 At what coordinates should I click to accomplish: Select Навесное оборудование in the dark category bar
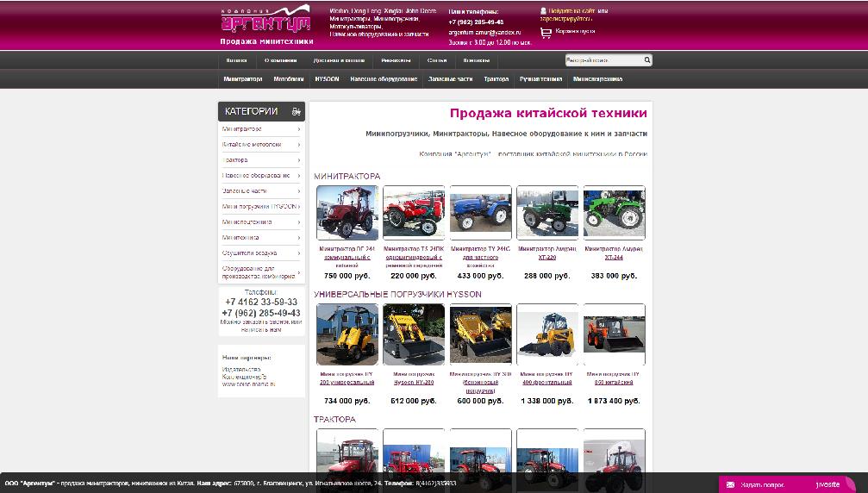tap(384, 79)
